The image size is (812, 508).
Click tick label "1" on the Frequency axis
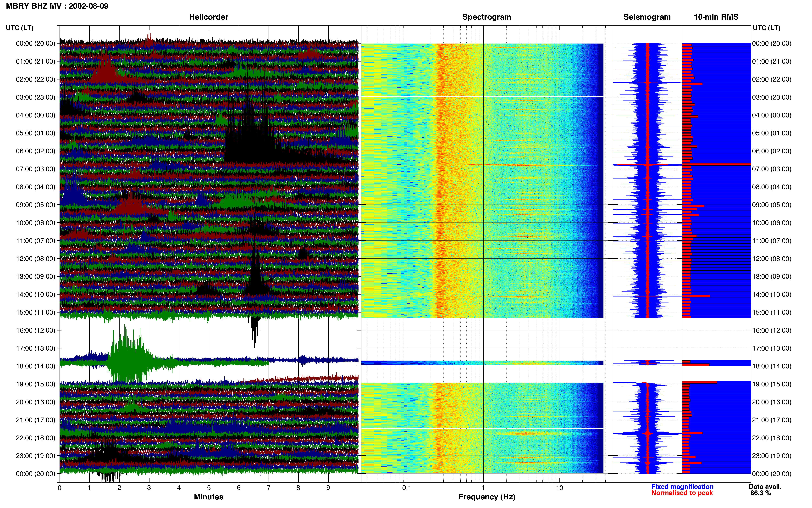coord(483,488)
